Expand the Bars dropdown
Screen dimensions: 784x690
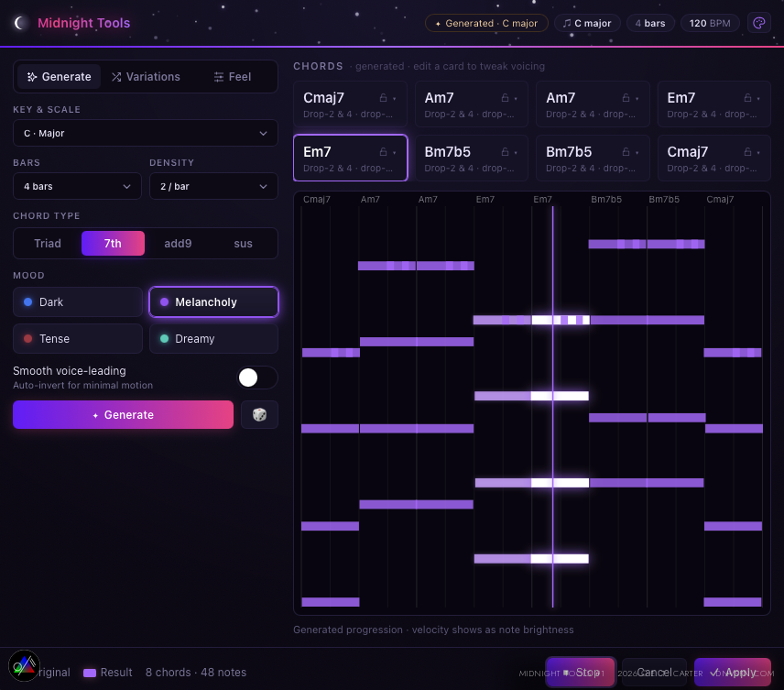77,186
